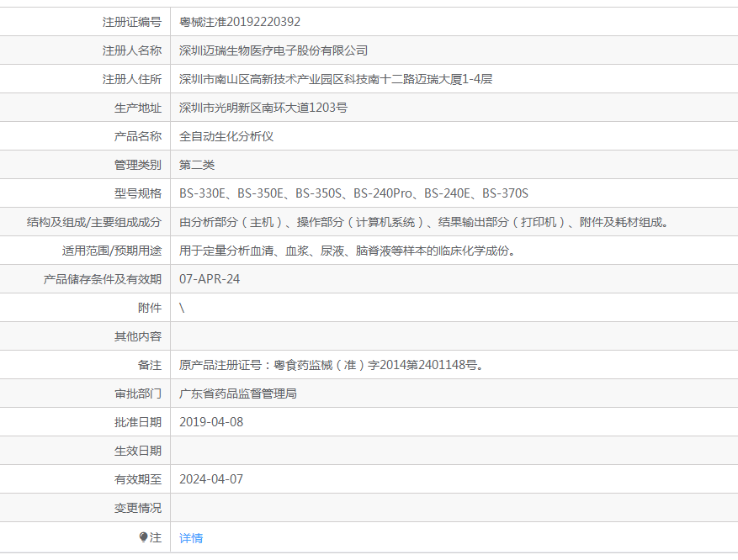Click the 其他内容 label
Viewport: 738px width, 560px height.
pos(138,336)
